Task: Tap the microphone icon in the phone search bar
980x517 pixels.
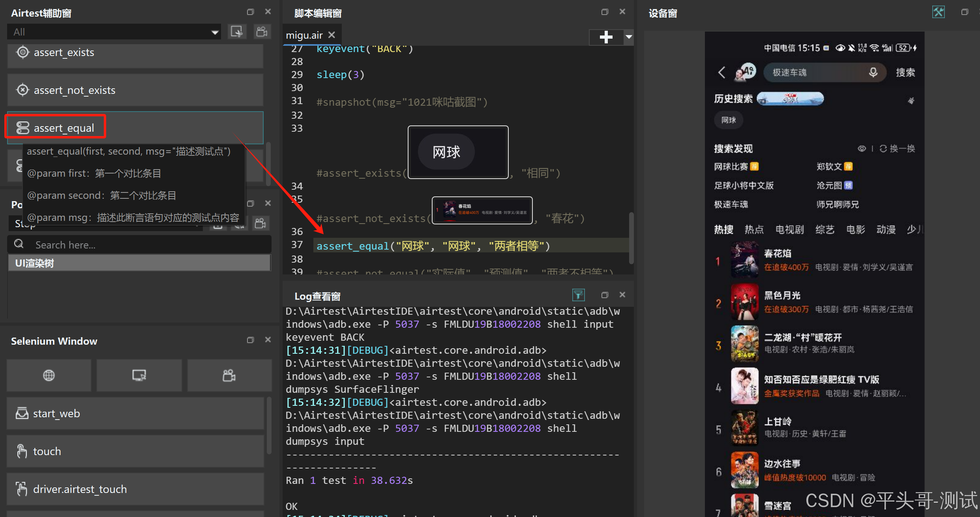Action: [873, 73]
